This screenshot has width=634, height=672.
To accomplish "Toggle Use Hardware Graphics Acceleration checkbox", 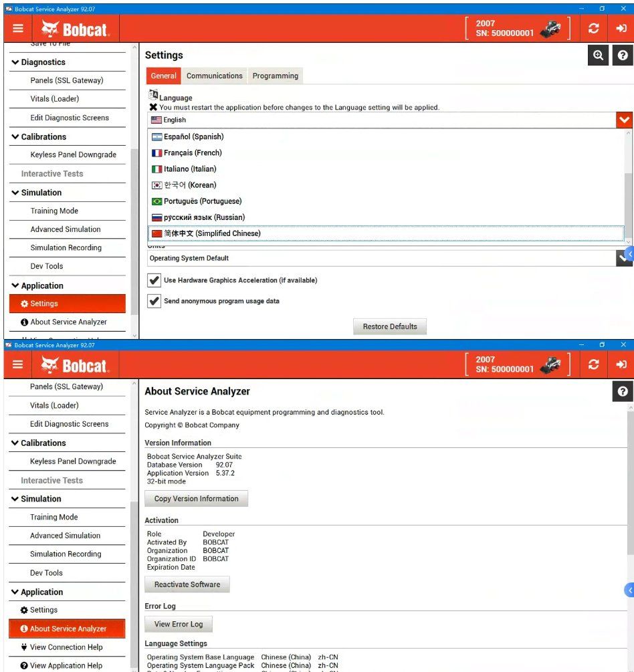I will [x=154, y=280].
